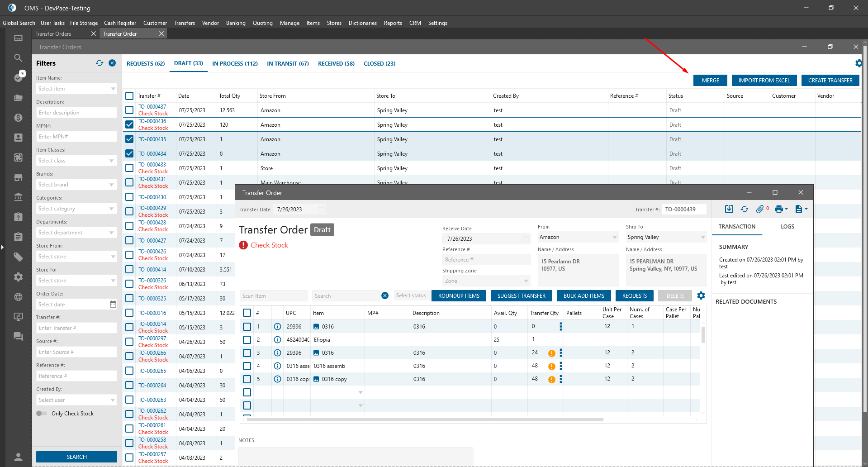
Task: Click the refresh filters icon
Action: click(100, 63)
